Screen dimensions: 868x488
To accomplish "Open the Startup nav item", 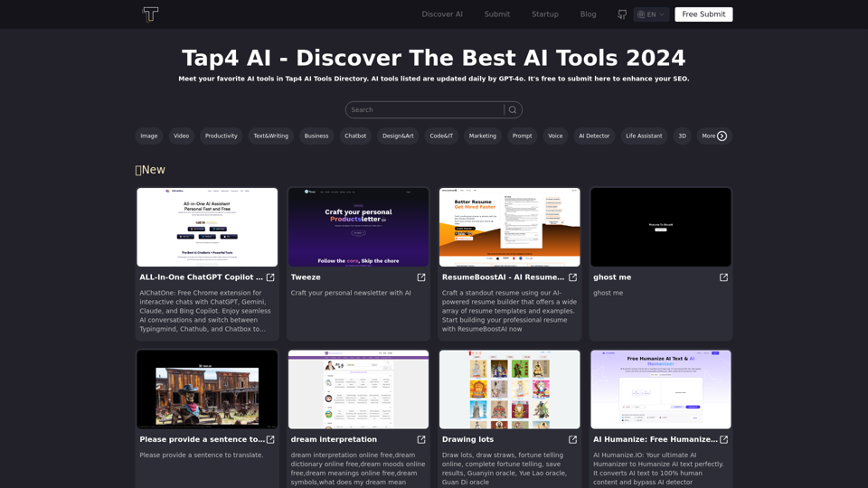I will point(544,14).
